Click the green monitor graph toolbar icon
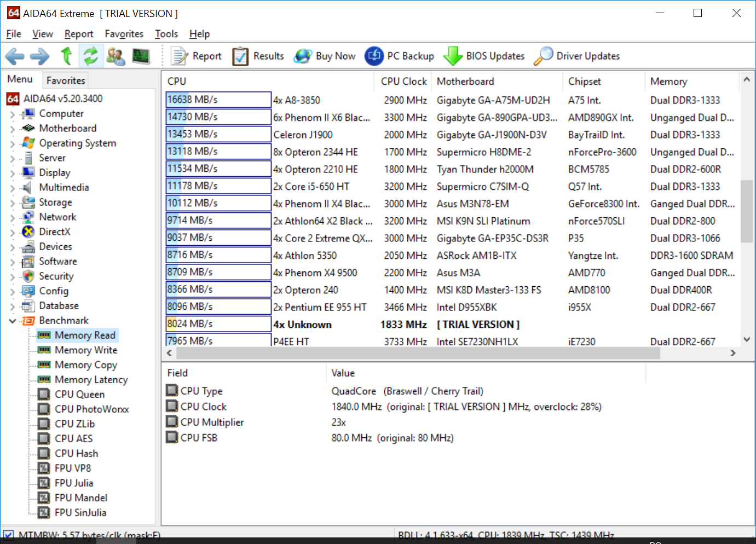756x544 pixels. (x=141, y=56)
